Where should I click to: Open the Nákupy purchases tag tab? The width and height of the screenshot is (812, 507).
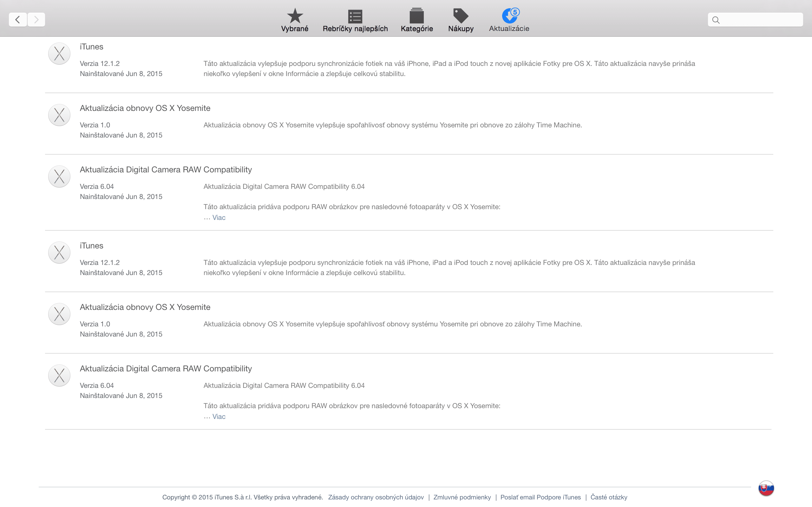pyautogui.click(x=461, y=20)
